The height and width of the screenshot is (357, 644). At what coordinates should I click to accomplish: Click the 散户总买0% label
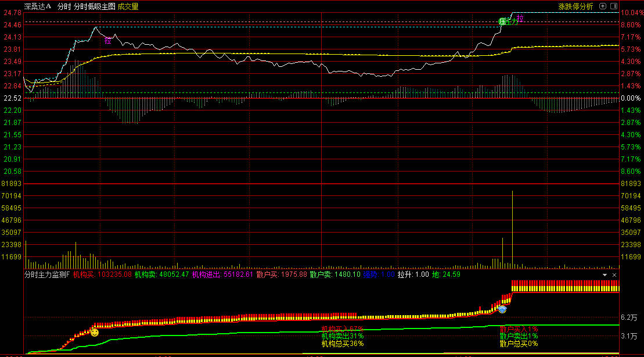tap(519, 344)
